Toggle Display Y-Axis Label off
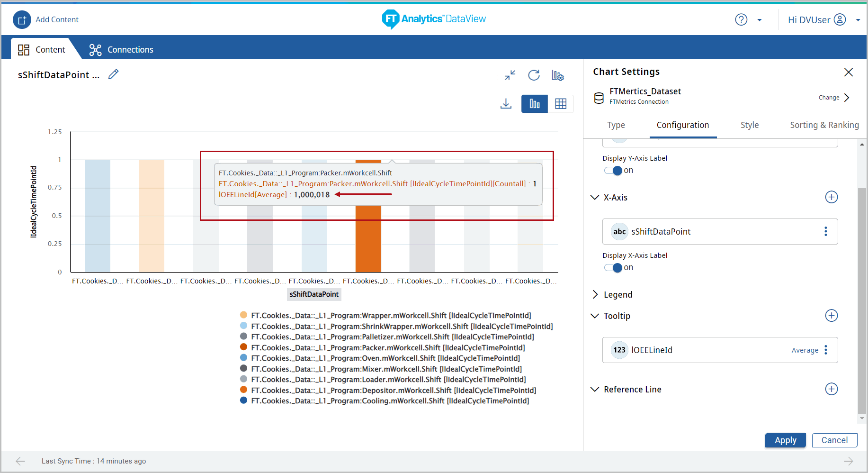This screenshot has width=868, height=473. (613, 171)
